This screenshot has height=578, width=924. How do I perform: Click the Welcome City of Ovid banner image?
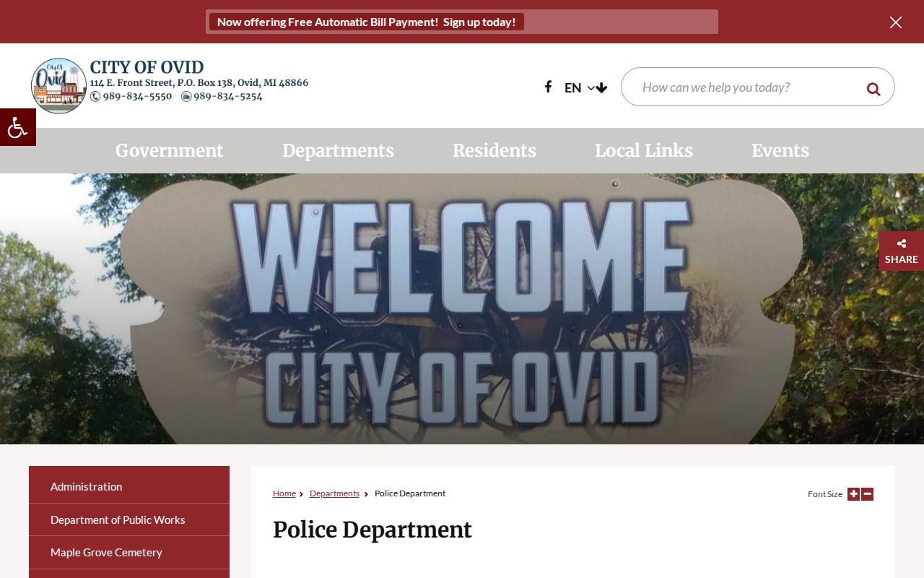(462, 309)
